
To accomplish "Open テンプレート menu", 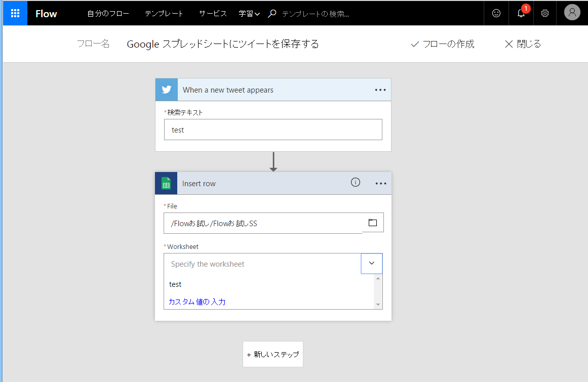I will pos(164,14).
